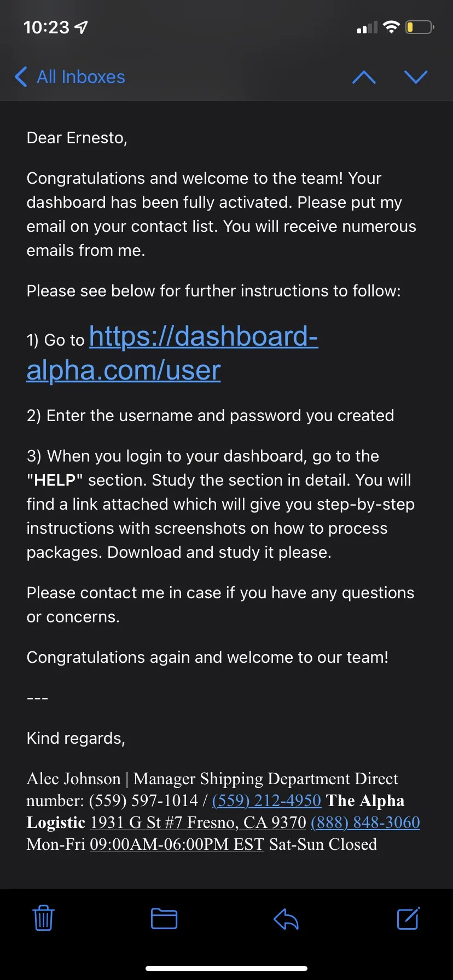Tap the 10:23 clock in status bar
Image resolution: width=453 pixels, height=980 pixels.
(47, 27)
